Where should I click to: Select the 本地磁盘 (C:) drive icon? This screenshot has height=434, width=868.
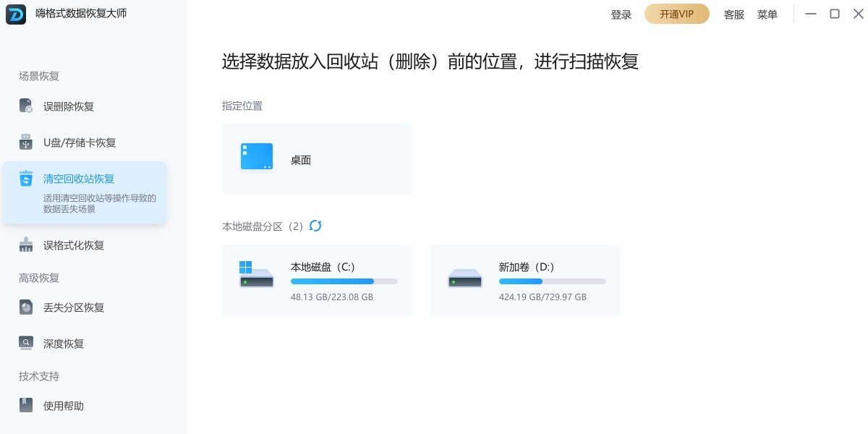point(257,275)
